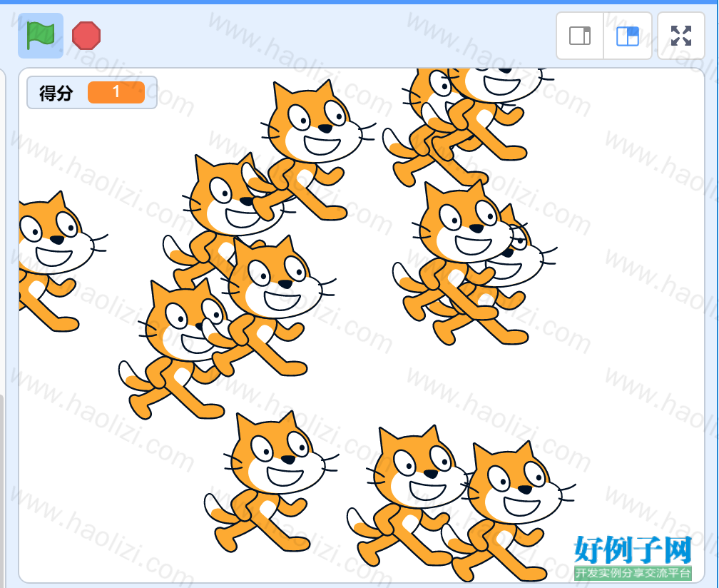This screenshot has width=719, height=588.
Task: Click the lone cat at bottom center
Action: [272, 482]
